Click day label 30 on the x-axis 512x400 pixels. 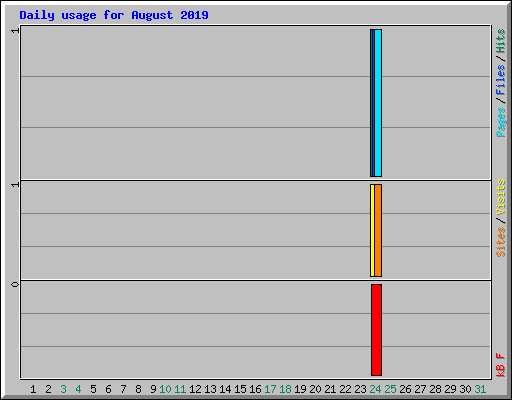tap(465, 389)
